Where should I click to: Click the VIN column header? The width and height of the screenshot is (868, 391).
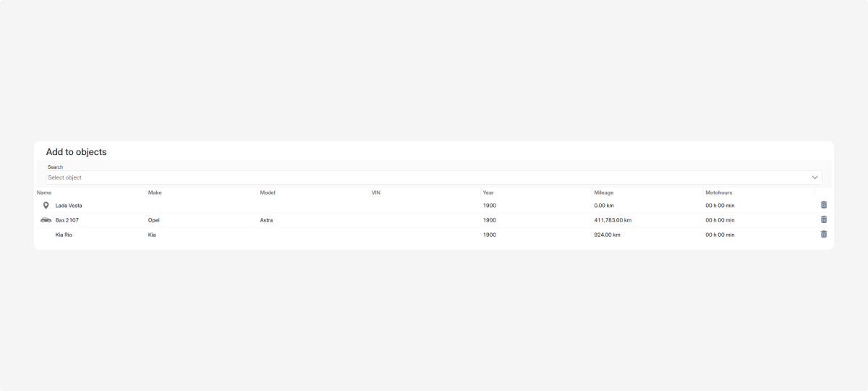(375, 193)
